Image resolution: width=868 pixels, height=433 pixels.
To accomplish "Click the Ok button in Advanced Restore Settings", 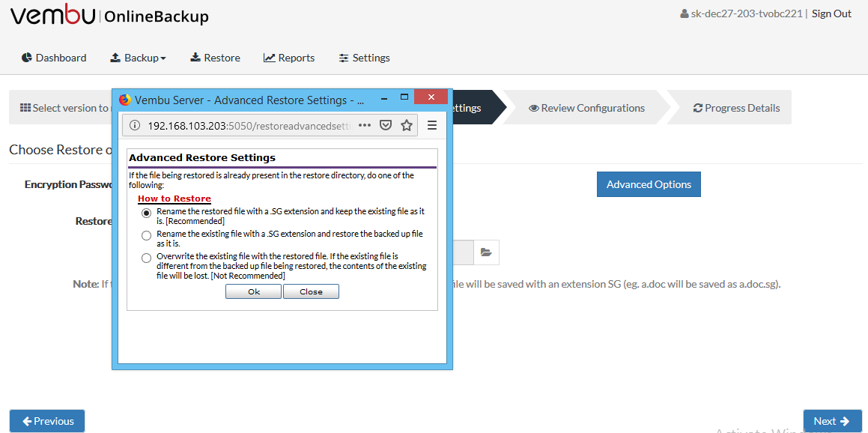I will (254, 292).
